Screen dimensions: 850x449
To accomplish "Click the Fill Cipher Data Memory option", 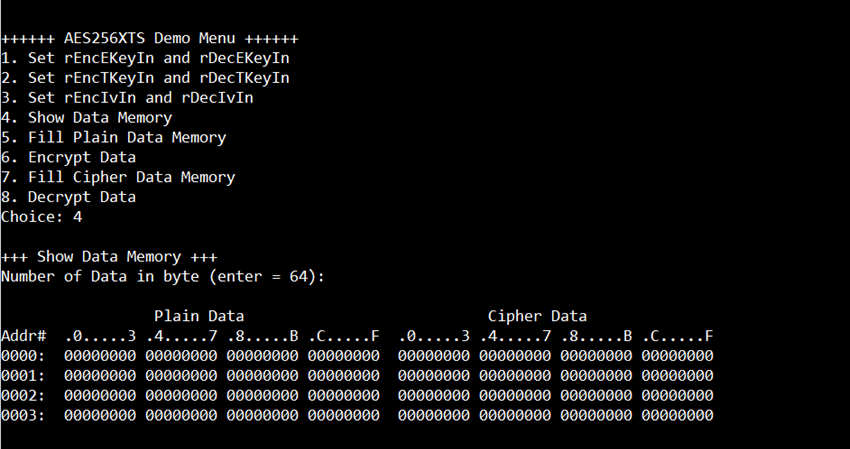I will coord(118,177).
